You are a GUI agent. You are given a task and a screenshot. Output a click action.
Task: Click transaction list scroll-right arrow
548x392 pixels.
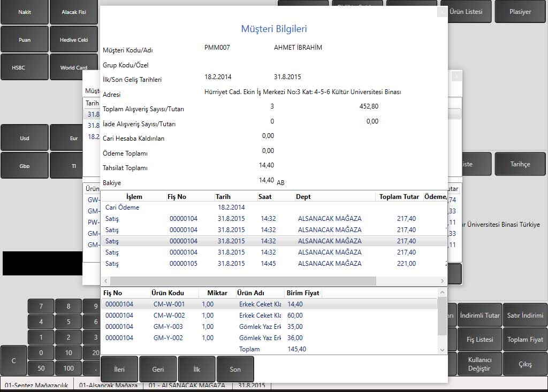pos(442,281)
